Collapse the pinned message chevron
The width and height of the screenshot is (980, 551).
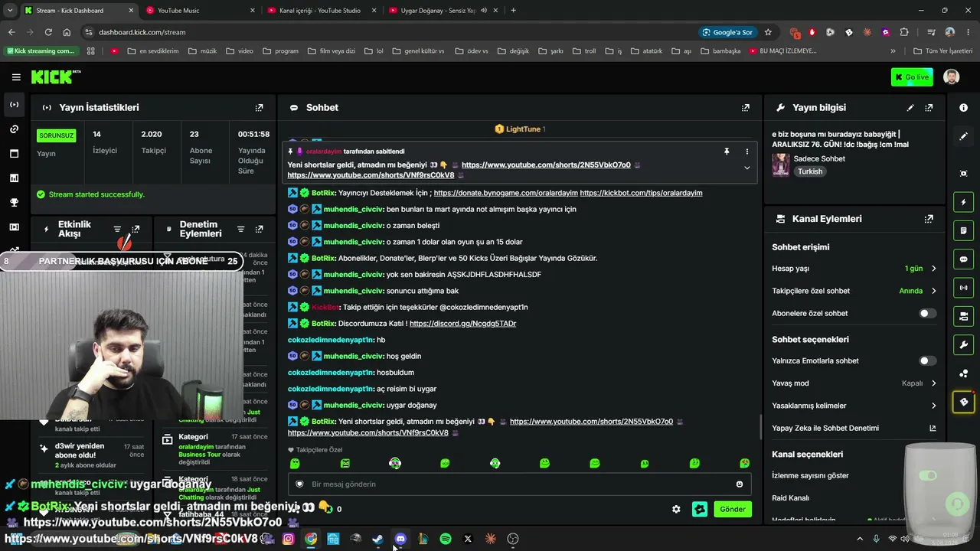coord(747,168)
